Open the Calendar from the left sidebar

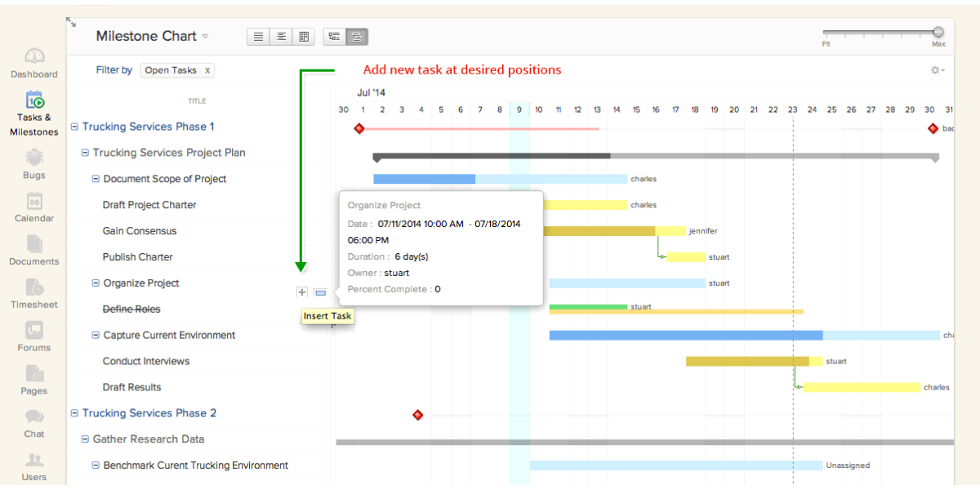pyautogui.click(x=33, y=206)
